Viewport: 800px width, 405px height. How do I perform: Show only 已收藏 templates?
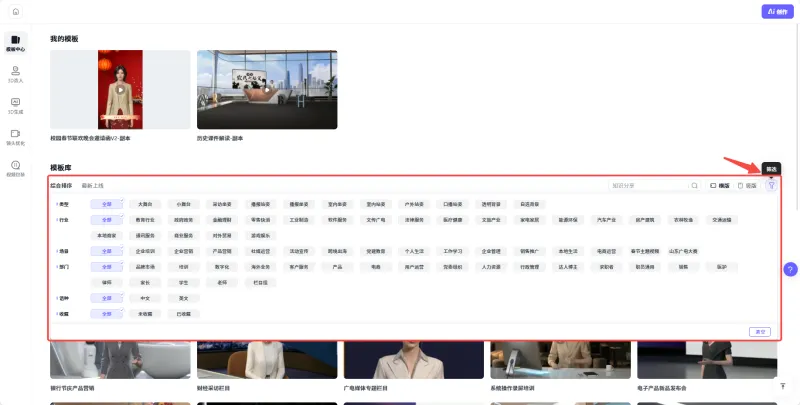tap(184, 314)
